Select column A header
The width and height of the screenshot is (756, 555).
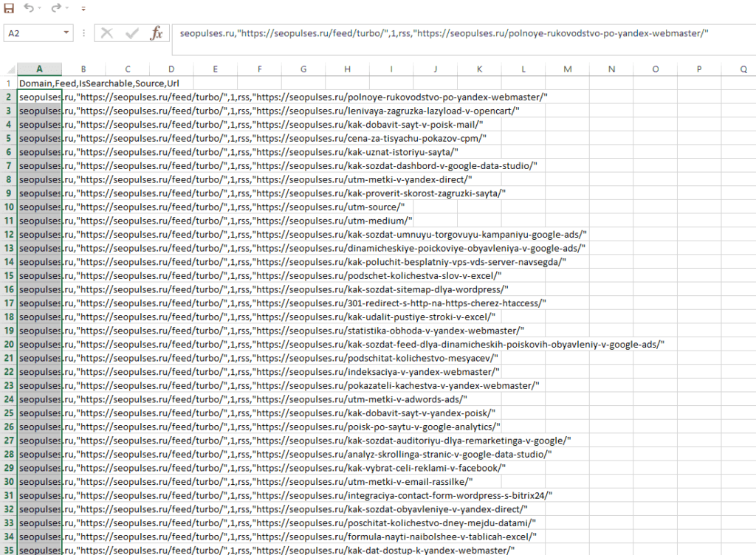[40, 69]
